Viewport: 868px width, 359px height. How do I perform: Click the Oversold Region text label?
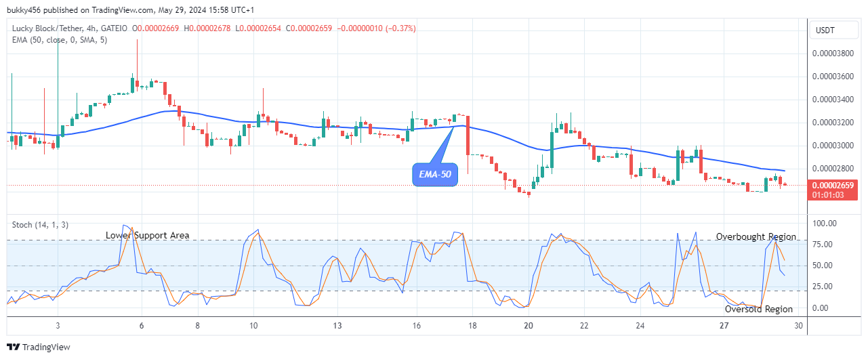[x=759, y=309]
